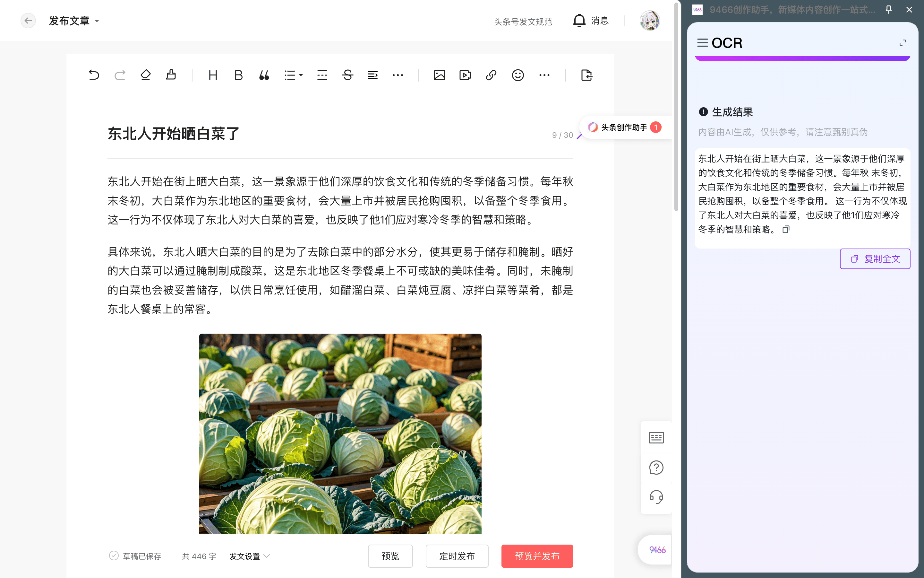Insert a video into the article

coord(465,75)
